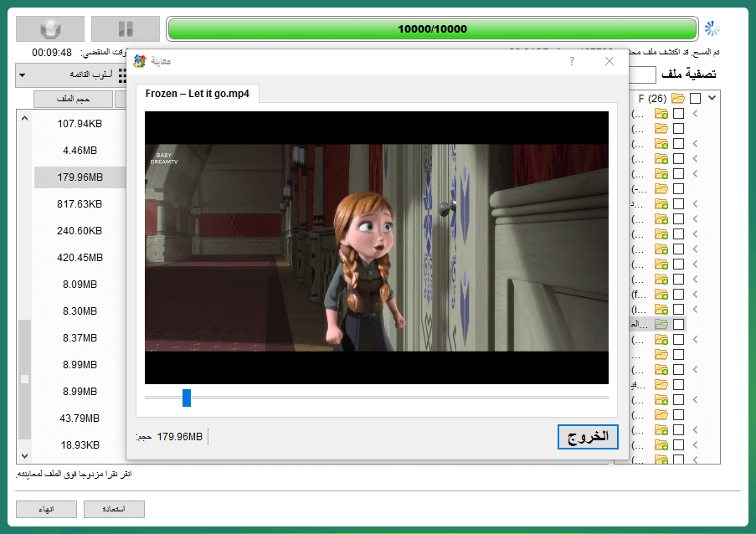Select the 107.94KB file row
This screenshot has width=756, height=534.
click(x=80, y=124)
